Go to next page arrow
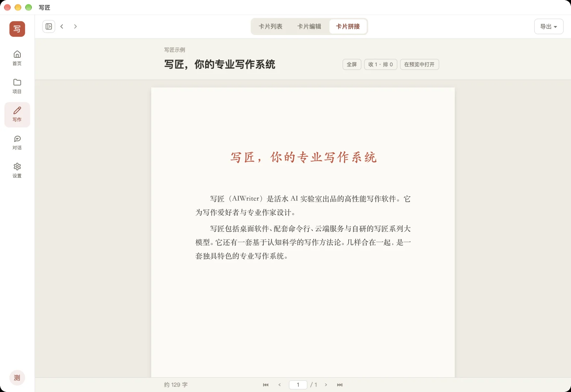 [326, 385]
